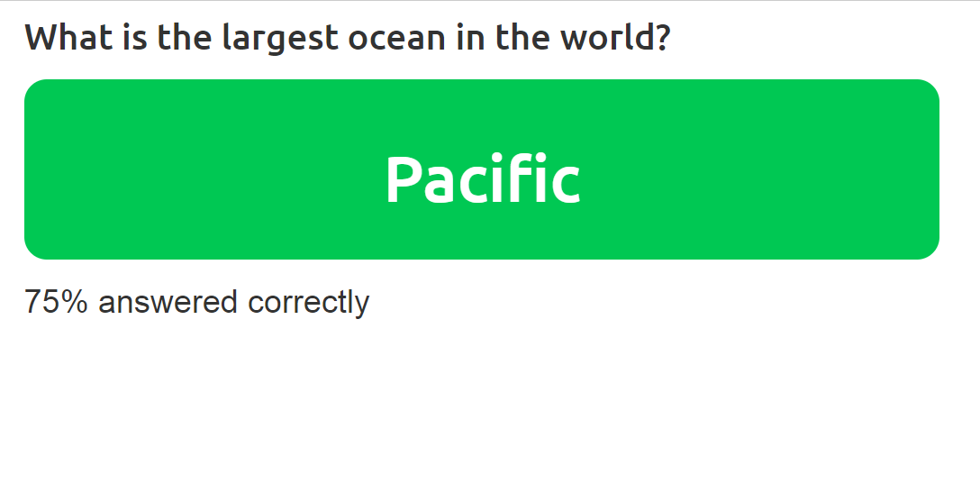980x502 pixels.
Task: Click the "75% answered correctly" result line
Action: (196, 302)
